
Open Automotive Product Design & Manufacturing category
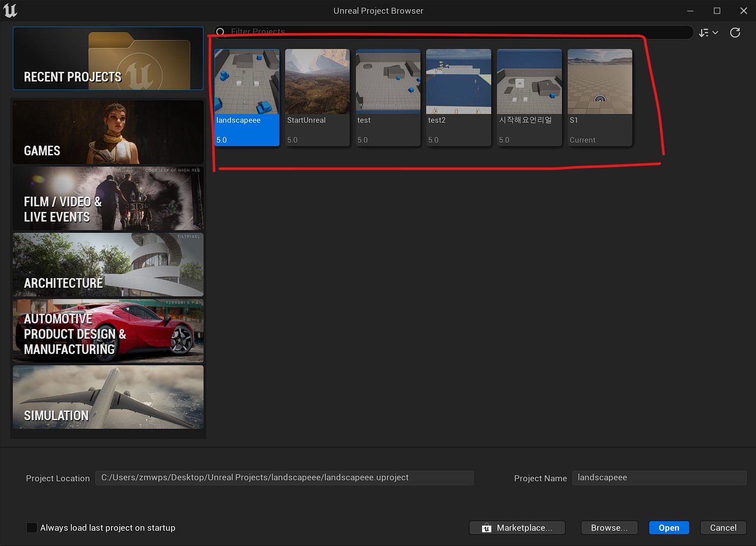(108, 331)
